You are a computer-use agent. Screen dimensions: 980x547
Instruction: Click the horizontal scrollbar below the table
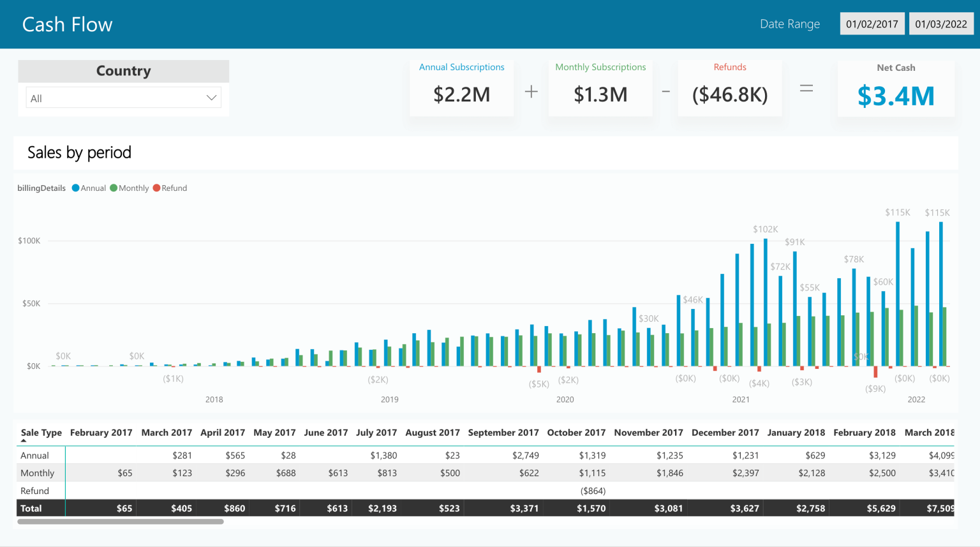tap(121, 521)
